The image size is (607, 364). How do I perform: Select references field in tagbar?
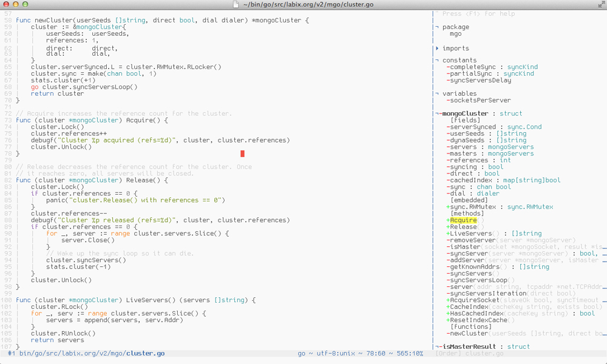click(469, 160)
